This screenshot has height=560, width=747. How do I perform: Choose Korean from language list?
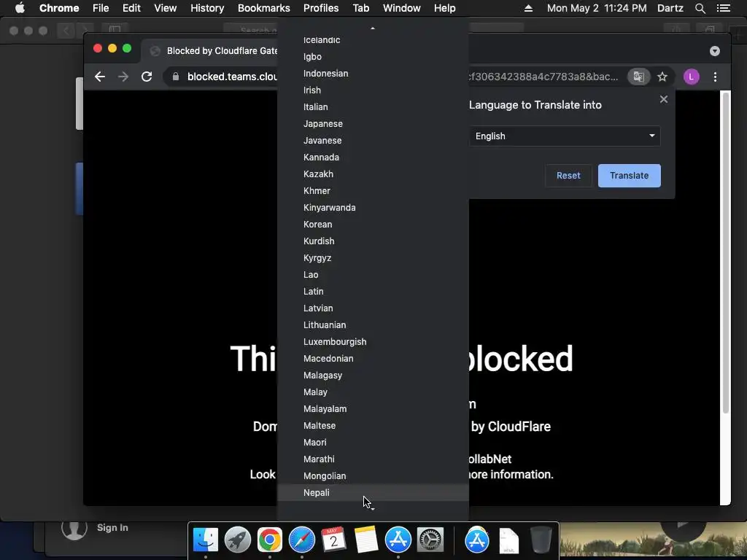[x=373, y=225]
